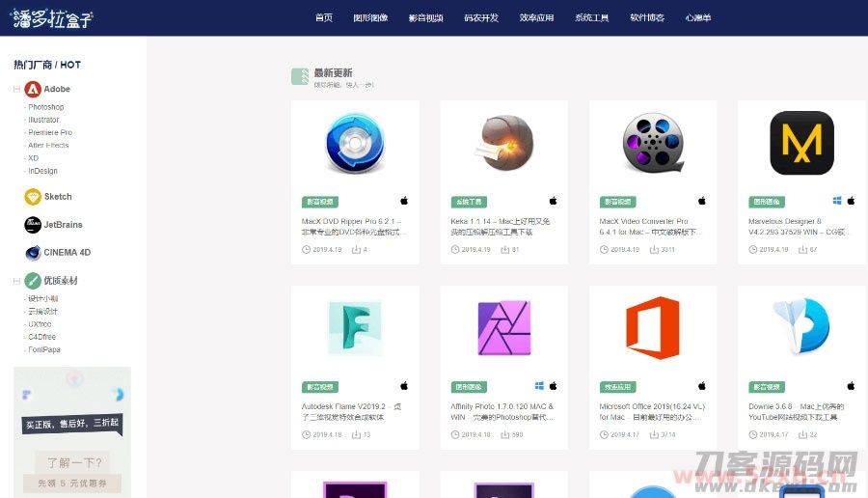868x498 pixels.
Task: Open the Autodesk Flame app icon
Action: (355, 327)
